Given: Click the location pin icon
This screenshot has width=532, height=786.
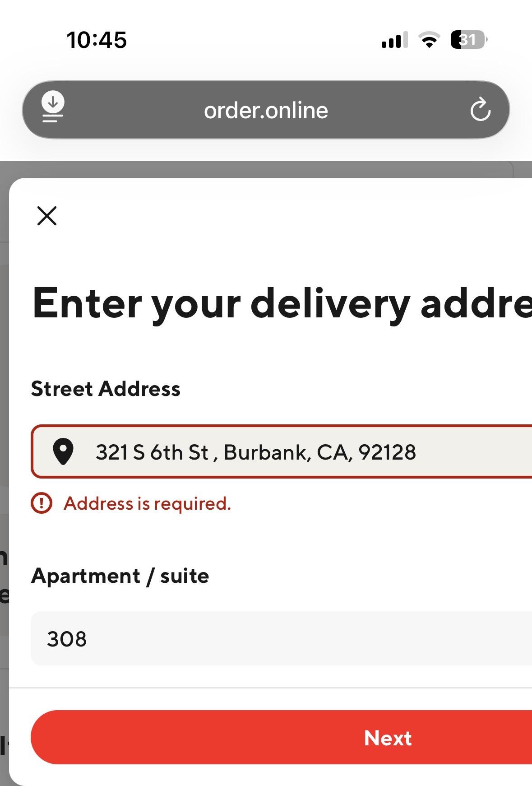Looking at the screenshot, I should coord(63,451).
